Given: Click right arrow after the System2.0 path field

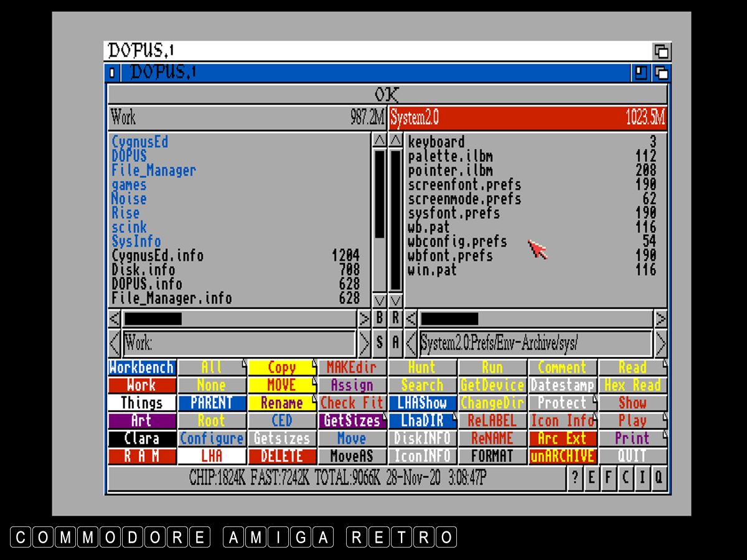Looking at the screenshot, I should pyautogui.click(x=660, y=343).
